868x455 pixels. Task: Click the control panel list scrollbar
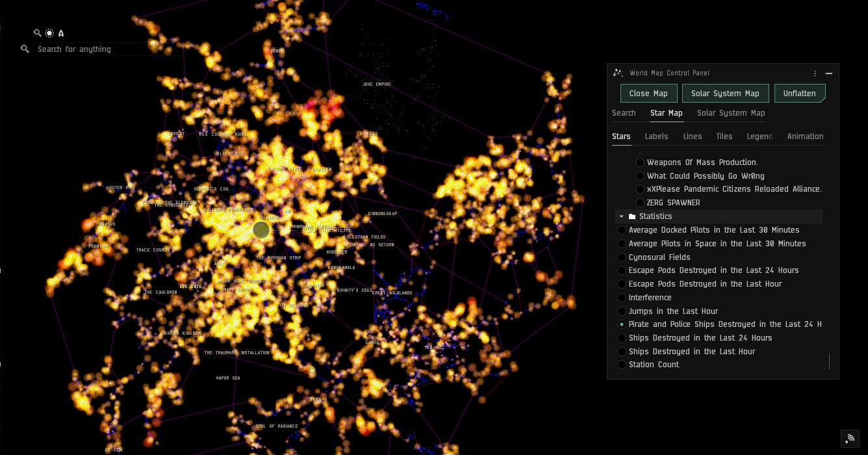(x=829, y=362)
